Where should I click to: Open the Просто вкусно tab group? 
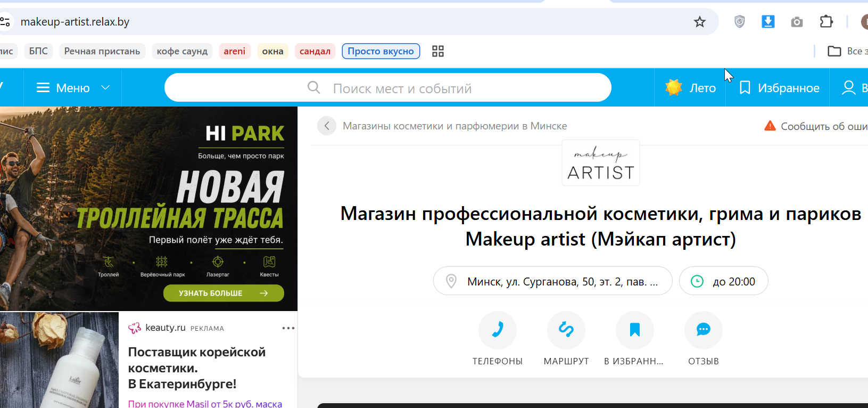(x=381, y=51)
